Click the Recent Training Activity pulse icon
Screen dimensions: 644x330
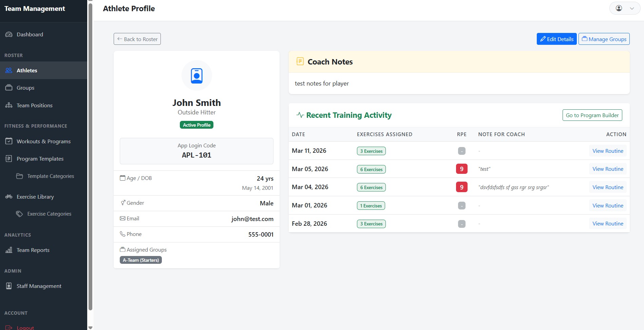(x=300, y=115)
